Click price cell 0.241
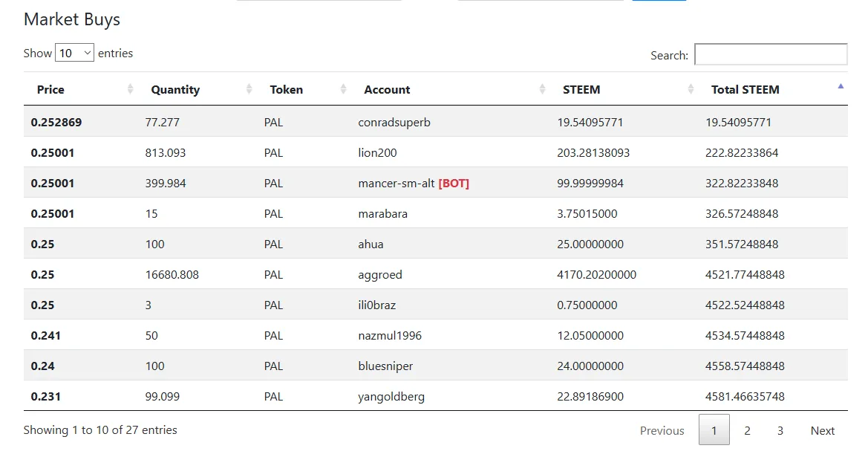 [46, 336]
